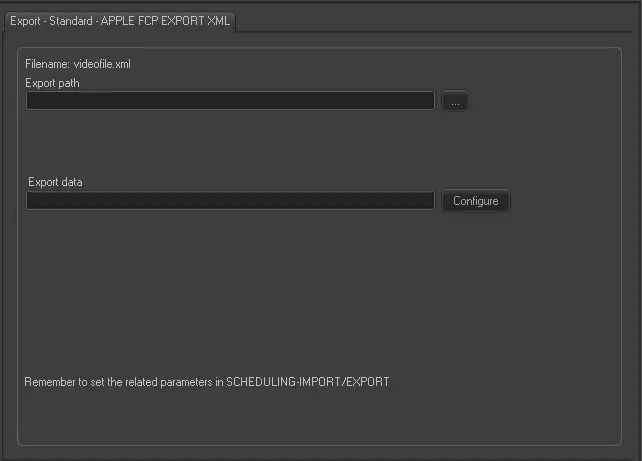The image size is (642, 461).
Task: Click the right end of Export data field
Action: coord(428,201)
